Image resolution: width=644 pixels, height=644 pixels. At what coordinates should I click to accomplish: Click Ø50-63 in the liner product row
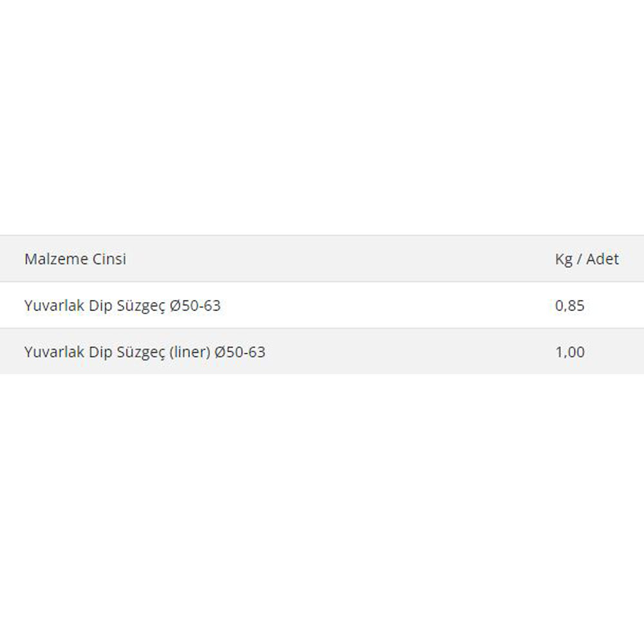240,352
